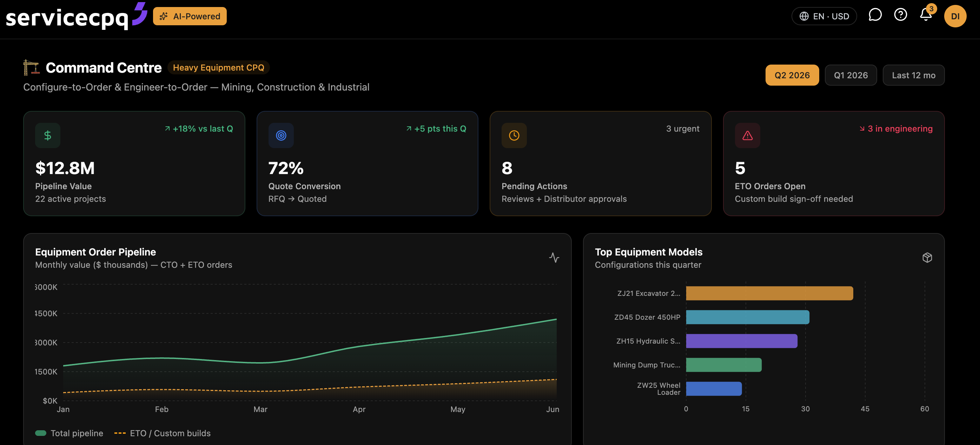Open the DI user avatar menu

tap(955, 16)
